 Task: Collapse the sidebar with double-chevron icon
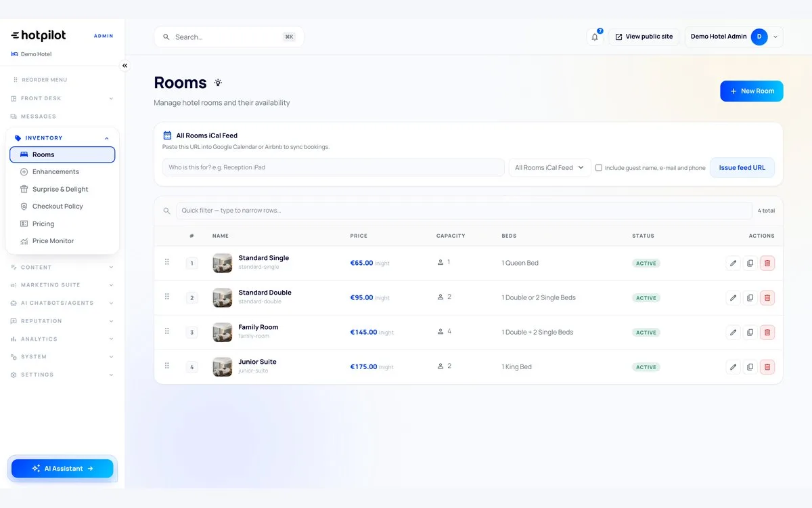tap(125, 66)
